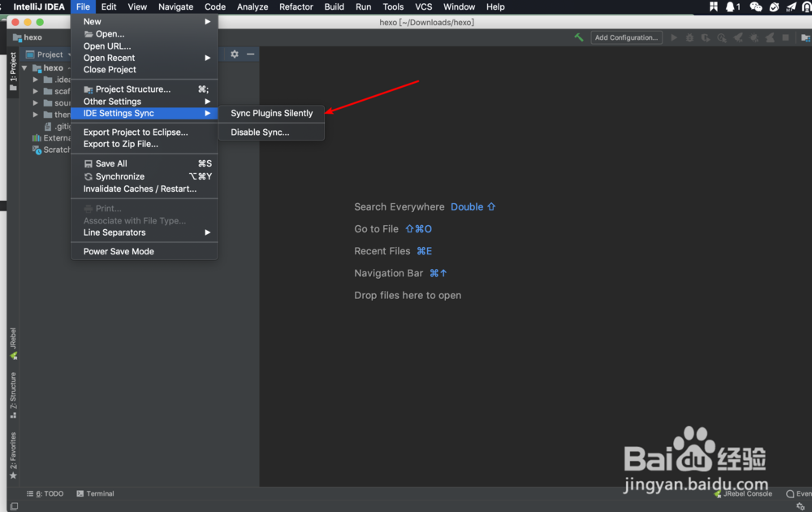Click the JRebel run rocket icon

point(738,37)
